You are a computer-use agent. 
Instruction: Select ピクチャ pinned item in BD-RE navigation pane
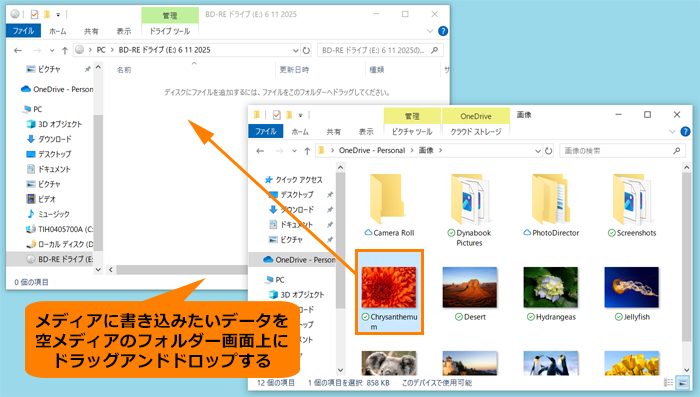click(x=49, y=69)
